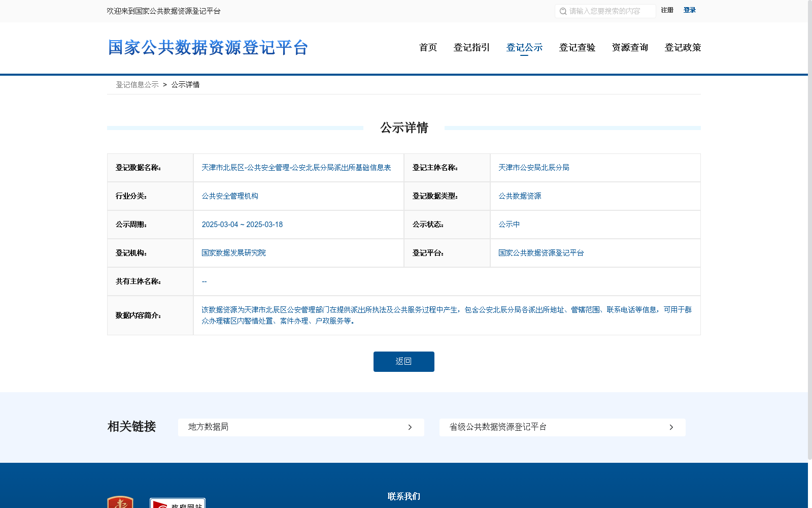Click the 国家公共数据资源登记平台 site logo
This screenshot has height=508, width=812.
(x=208, y=48)
